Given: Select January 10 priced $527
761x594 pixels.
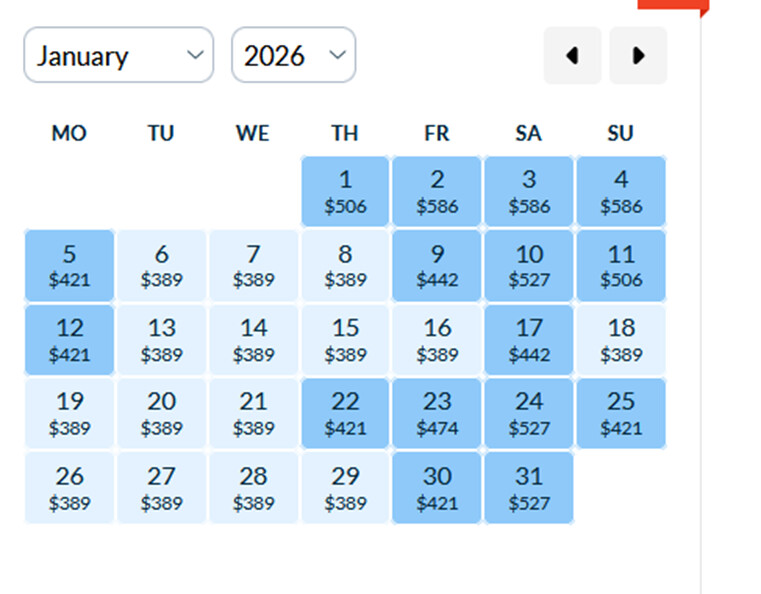Looking at the screenshot, I should [529, 266].
